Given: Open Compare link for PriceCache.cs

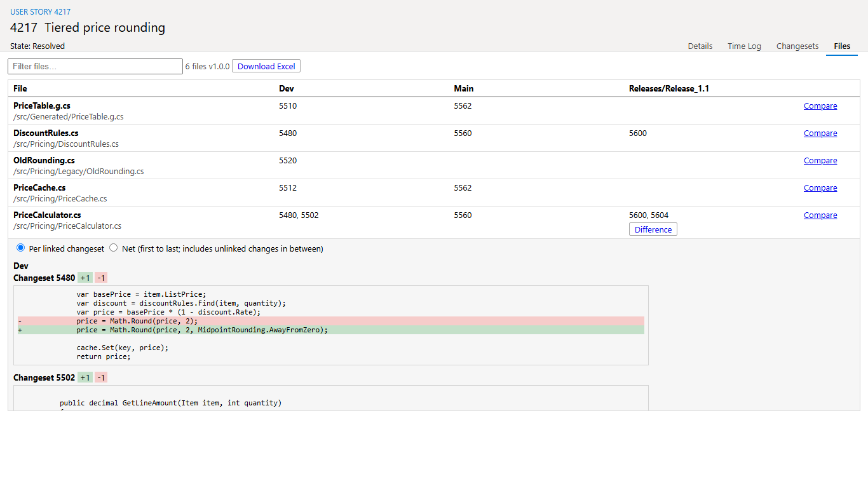Looking at the screenshot, I should pos(820,188).
